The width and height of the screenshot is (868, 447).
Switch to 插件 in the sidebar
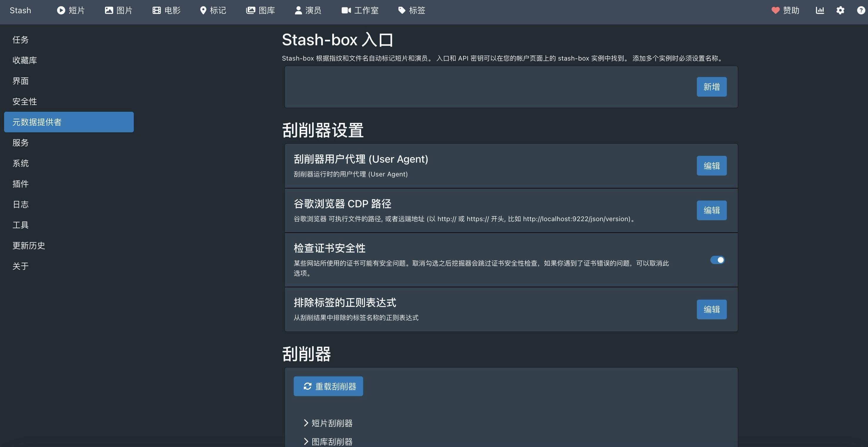(x=21, y=184)
